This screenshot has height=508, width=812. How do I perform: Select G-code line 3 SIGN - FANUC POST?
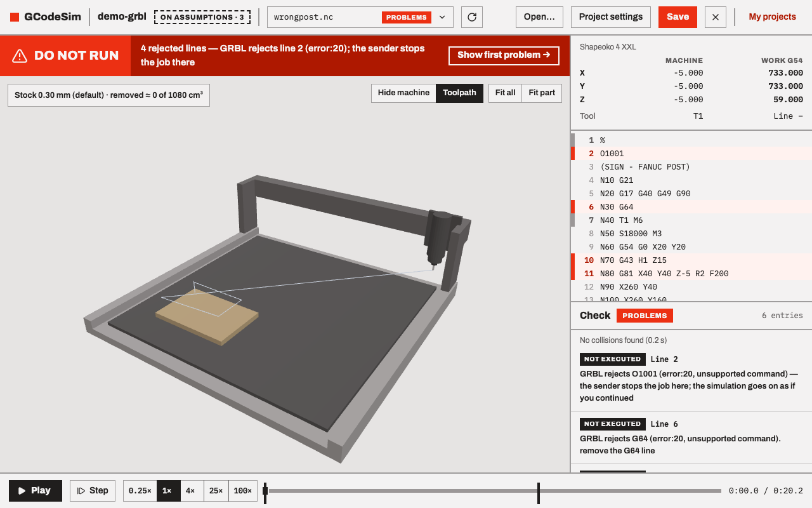pyautogui.click(x=691, y=166)
